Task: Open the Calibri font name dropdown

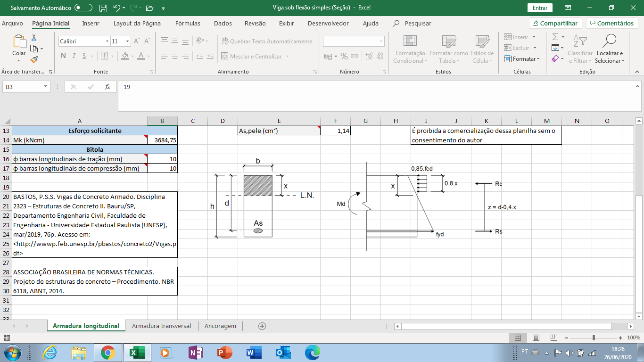Action: coord(107,41)
